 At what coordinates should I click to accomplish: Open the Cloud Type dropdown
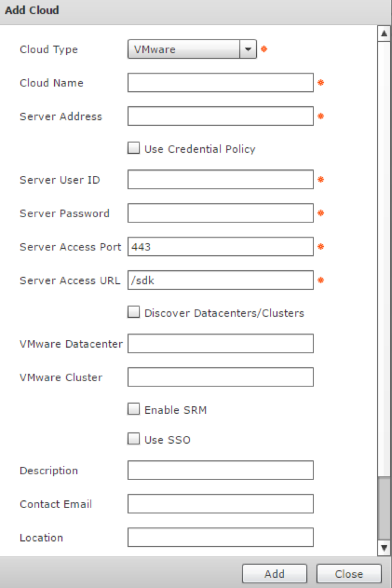click(192, 49)
